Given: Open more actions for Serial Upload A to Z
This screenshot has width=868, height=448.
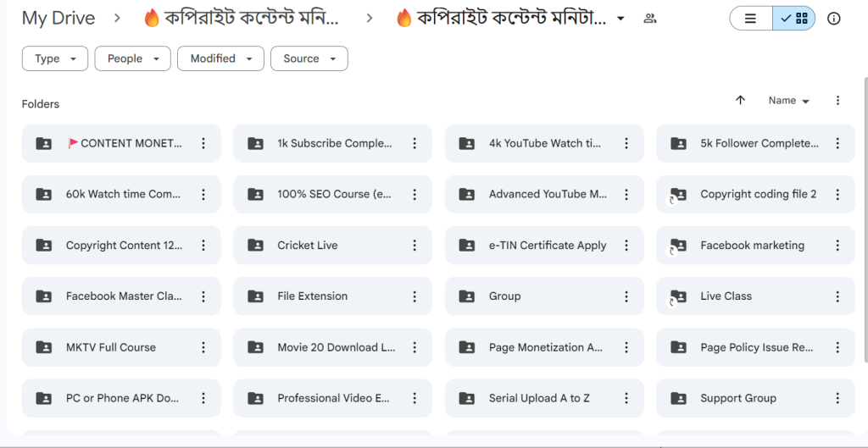Looking at the screenshot, I should 626,398.
